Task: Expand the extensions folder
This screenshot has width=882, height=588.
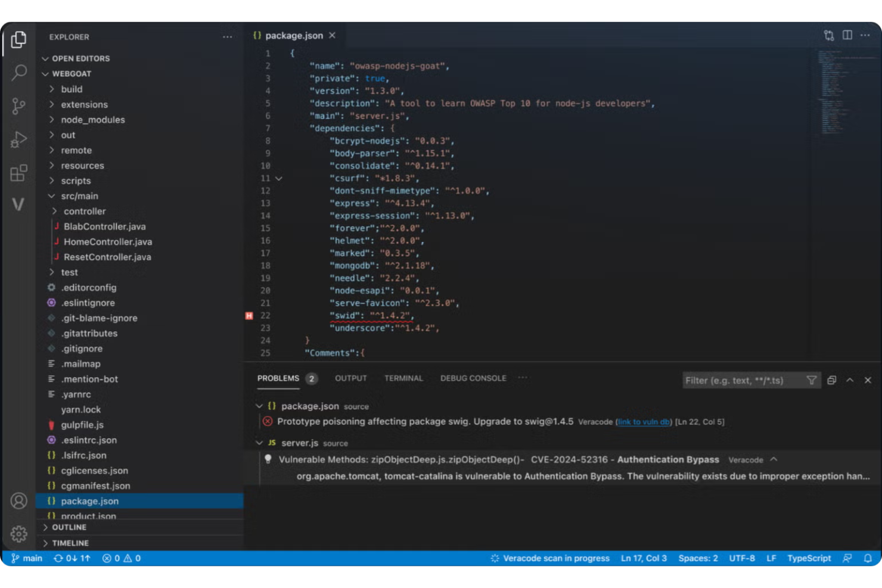Action: point(52,104)
